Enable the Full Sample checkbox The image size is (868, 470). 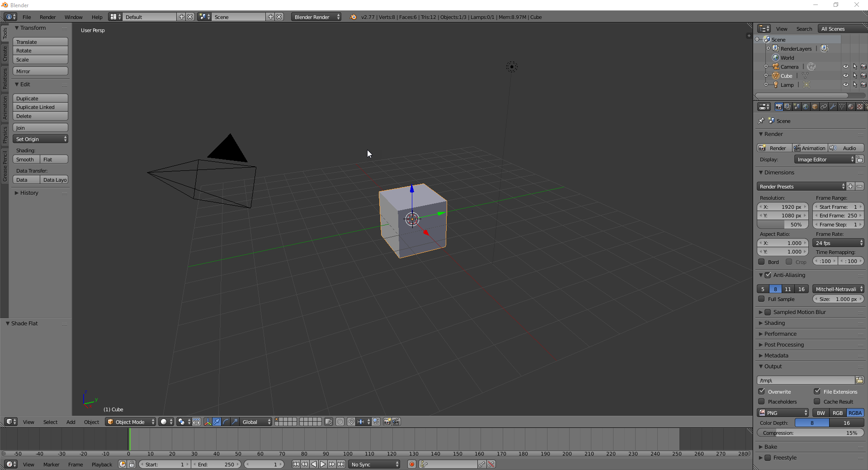point(761,299)
